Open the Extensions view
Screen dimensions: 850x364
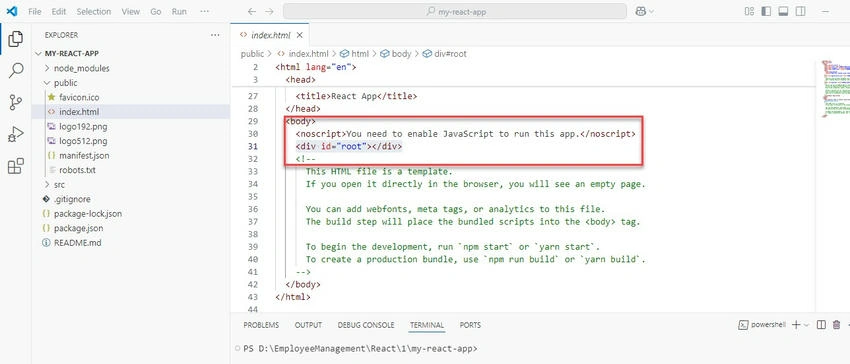click(x=16, y=166)
